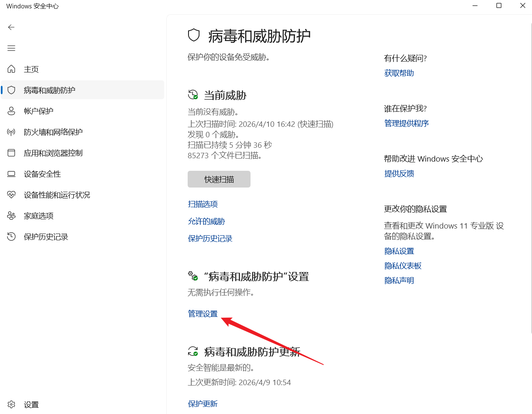Screen dimensions: 532x414
Task: Click the 安全智能是最新的。 text
Action: (221, 368)
